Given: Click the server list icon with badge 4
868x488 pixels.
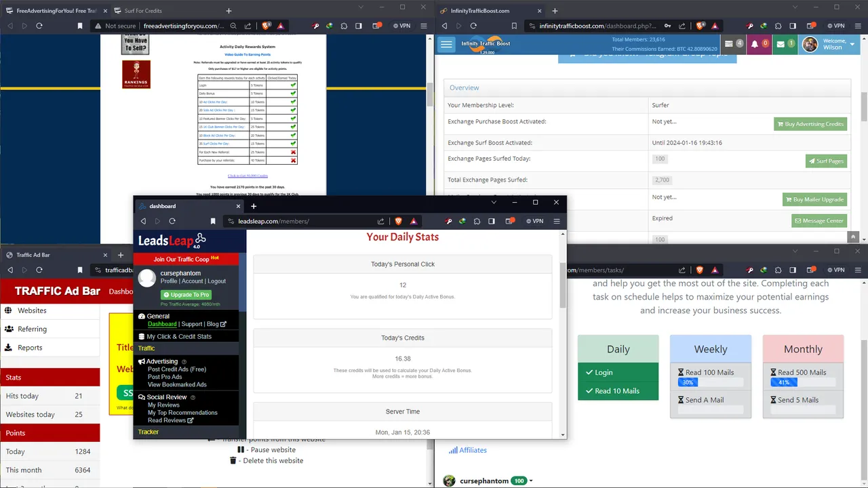Looking at the screenshot, I should point(734,44).
